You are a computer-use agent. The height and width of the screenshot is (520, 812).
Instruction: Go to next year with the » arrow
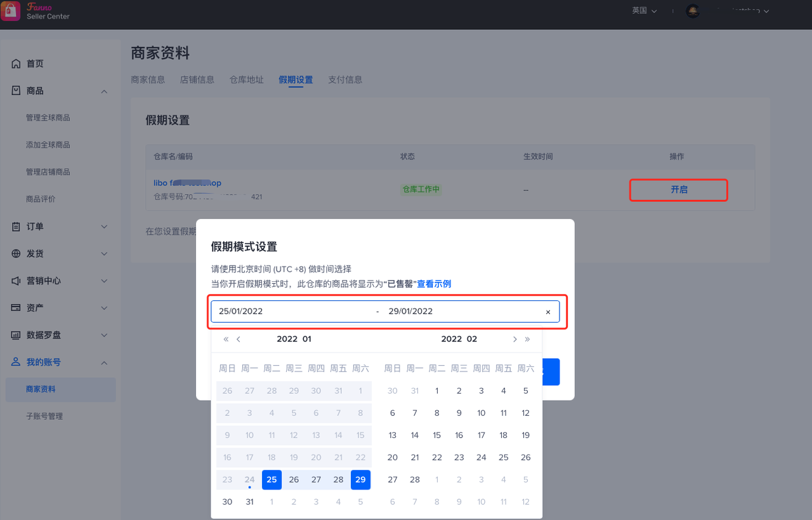coord(527,339)
